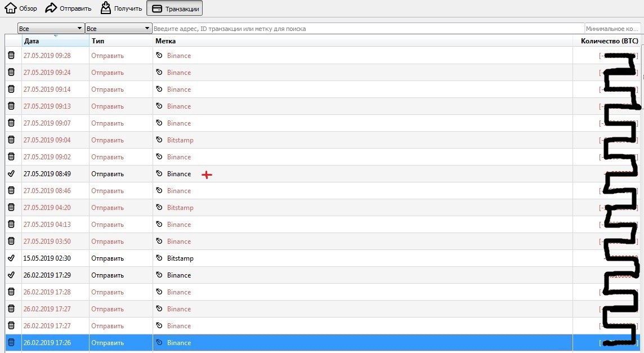The width and height of the screenshot is (644, 353).
Task: Click Binance label in 27.05.2019 09:24 row
Action: [x=178, y=72]
